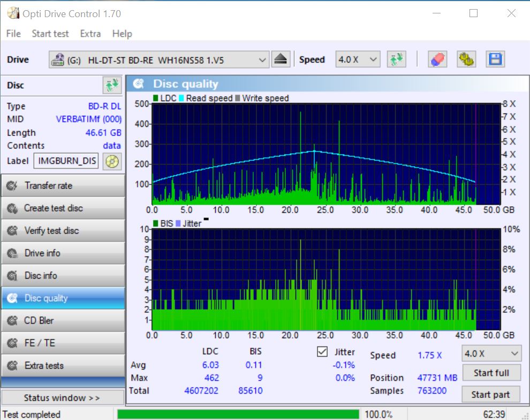The height and width of the screenshot is (420, 530).
Task: Refresh disc info in Disc panel
Action: [x=112, y=85]
